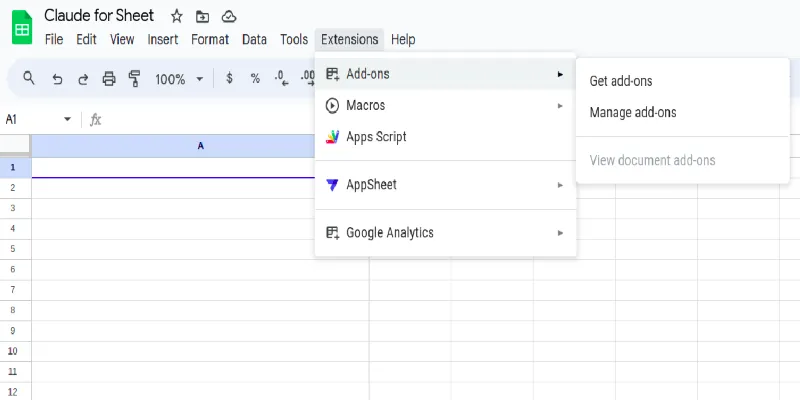Click the Apps Script colorful icon
The height and width of the screenshot is (400, 800).
click(x=332, y=137)
